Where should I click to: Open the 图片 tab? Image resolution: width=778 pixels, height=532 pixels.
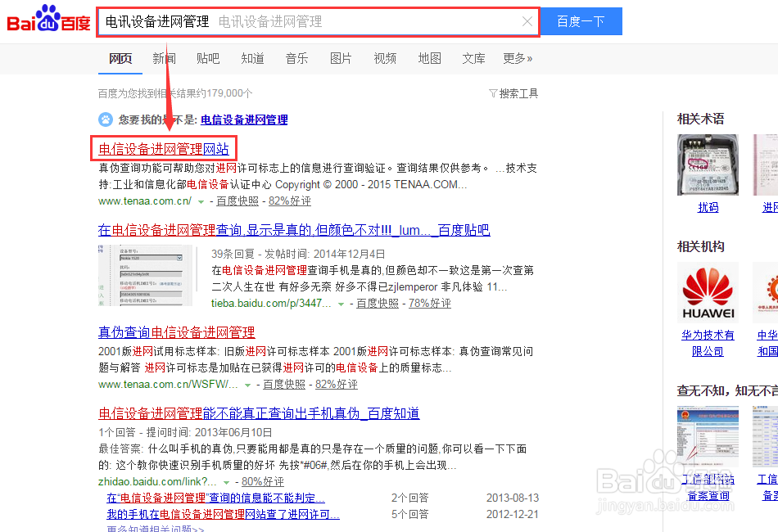[x=341, y=58]
